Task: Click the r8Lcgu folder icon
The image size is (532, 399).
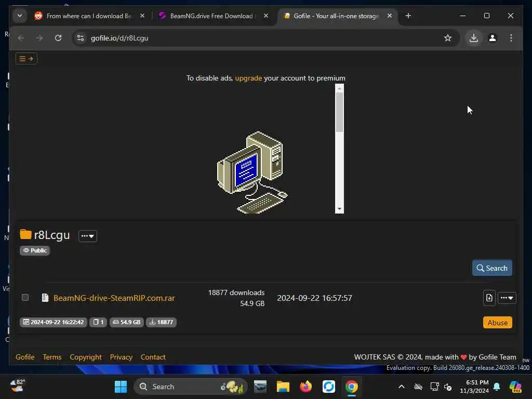Action: coord(25,234)
